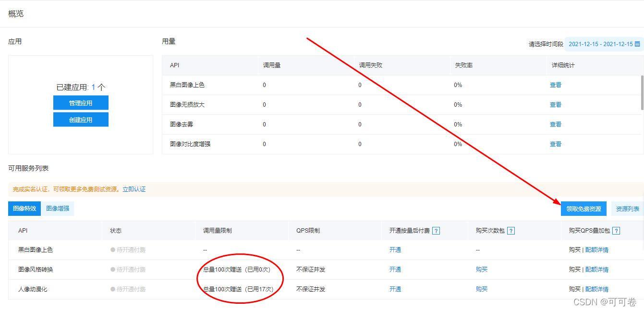Click 开通 for 人像动漫化
This screenshot has width=644, height=311.
point(395,289)
